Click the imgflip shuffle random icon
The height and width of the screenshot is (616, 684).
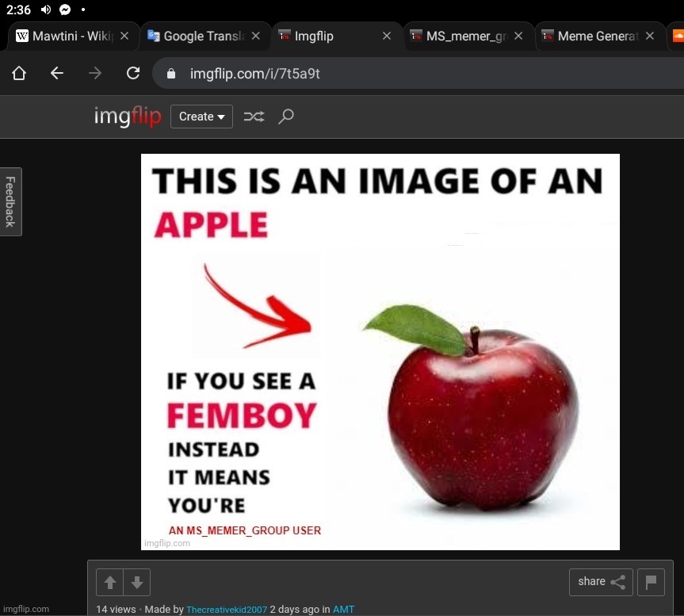(254, 117)
